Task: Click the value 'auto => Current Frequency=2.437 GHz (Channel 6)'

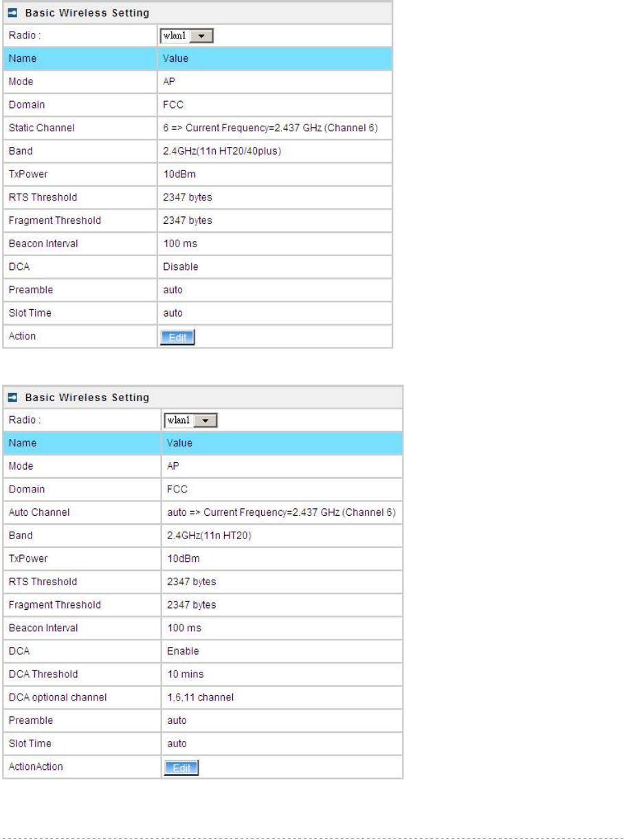Action: [x=280, y=512]
